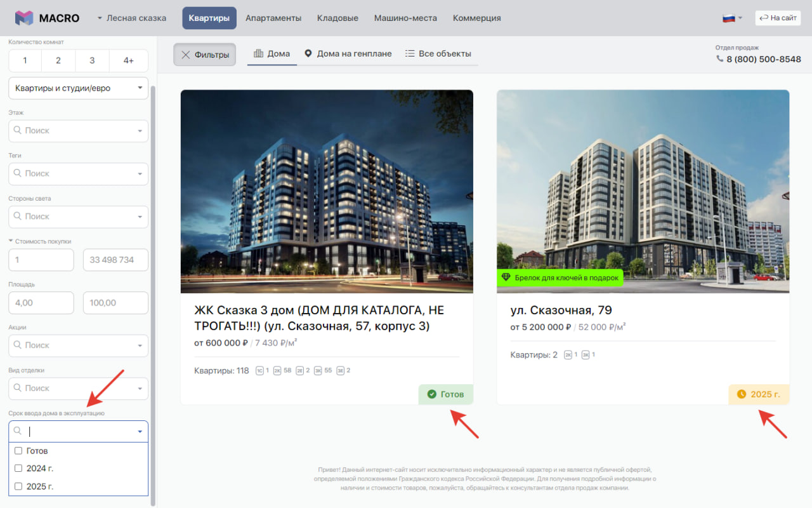Switch to the Апартаменты tab
This screenshot has width=812, height=508.
[x=273, y=18]
